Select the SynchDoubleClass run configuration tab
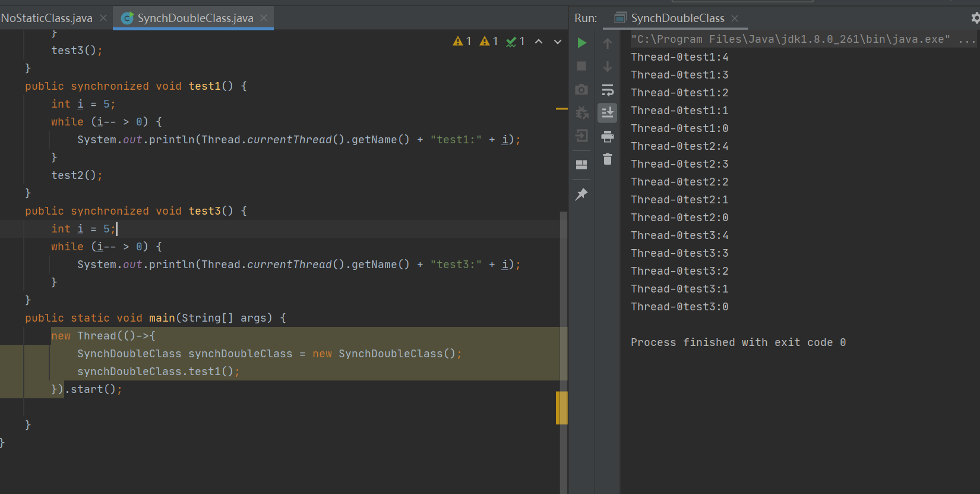This screenshot has height=494, width=980. [x=678, y=18]
